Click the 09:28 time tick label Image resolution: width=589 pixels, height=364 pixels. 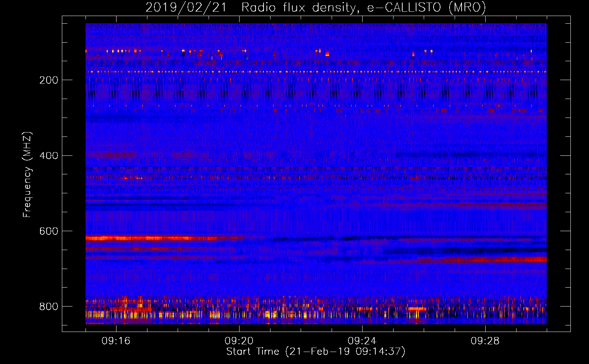coord(485,341)
